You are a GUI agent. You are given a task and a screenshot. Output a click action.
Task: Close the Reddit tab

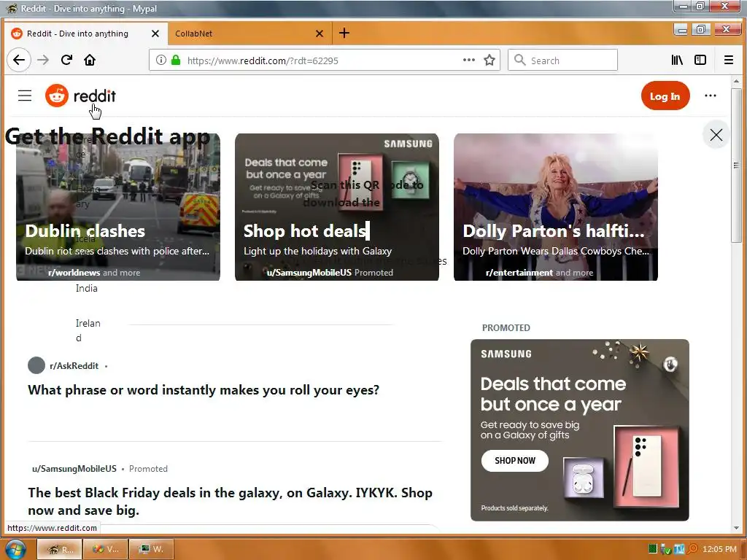pos(155,34)
